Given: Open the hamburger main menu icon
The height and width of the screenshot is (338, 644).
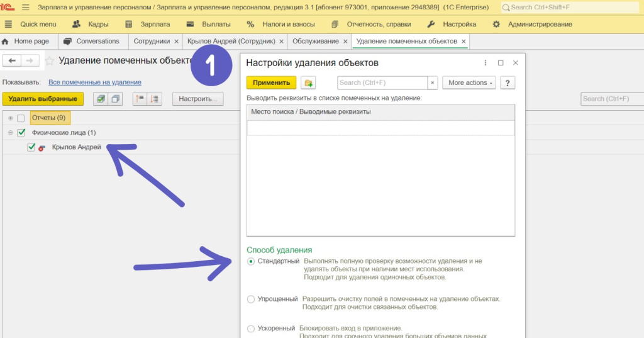Looking at the screenshot, I should 26,7.
